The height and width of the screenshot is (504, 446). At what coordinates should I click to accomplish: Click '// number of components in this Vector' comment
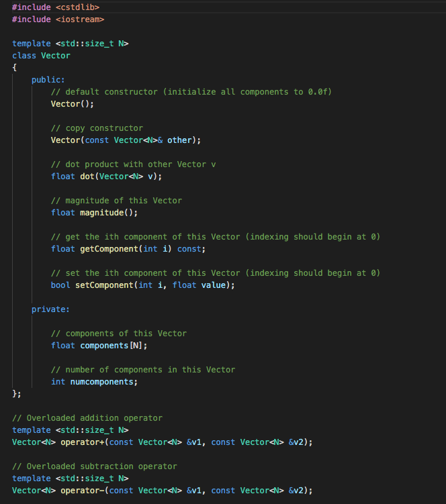(143, 370)
